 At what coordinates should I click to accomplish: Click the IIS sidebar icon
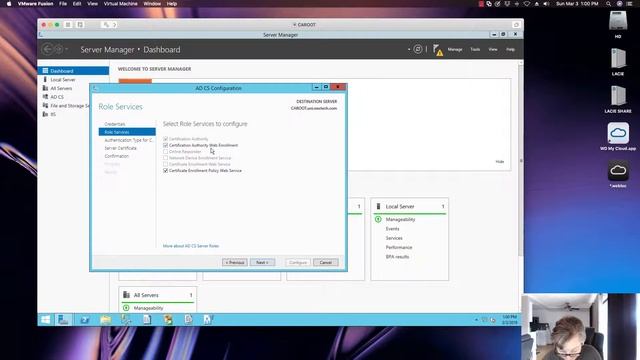coord(45,114)
